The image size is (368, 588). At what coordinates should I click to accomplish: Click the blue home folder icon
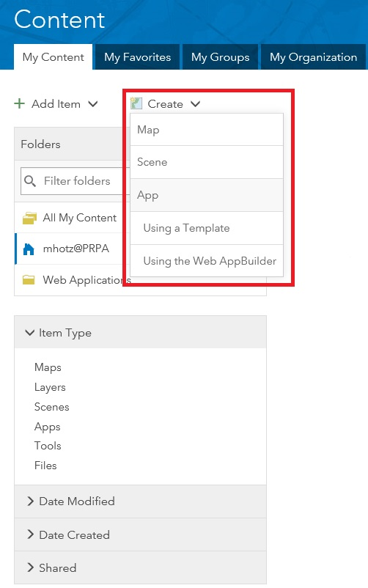(29, 249)
